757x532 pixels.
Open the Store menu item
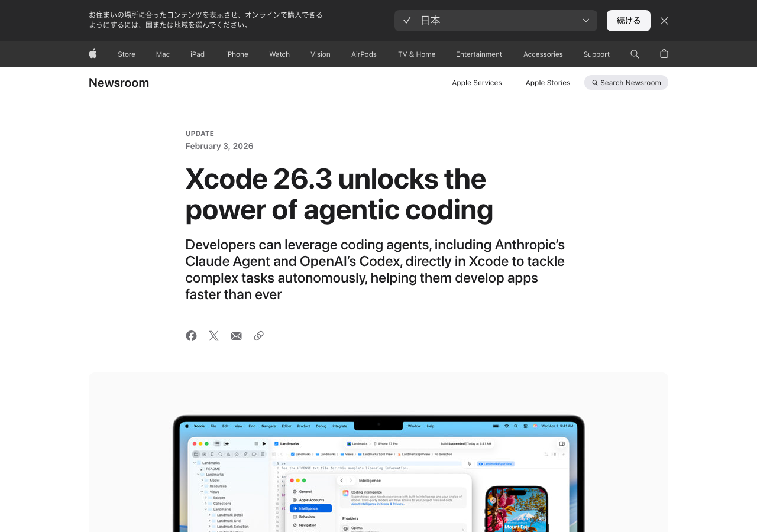pyautogui.click(x=127, y=54)
